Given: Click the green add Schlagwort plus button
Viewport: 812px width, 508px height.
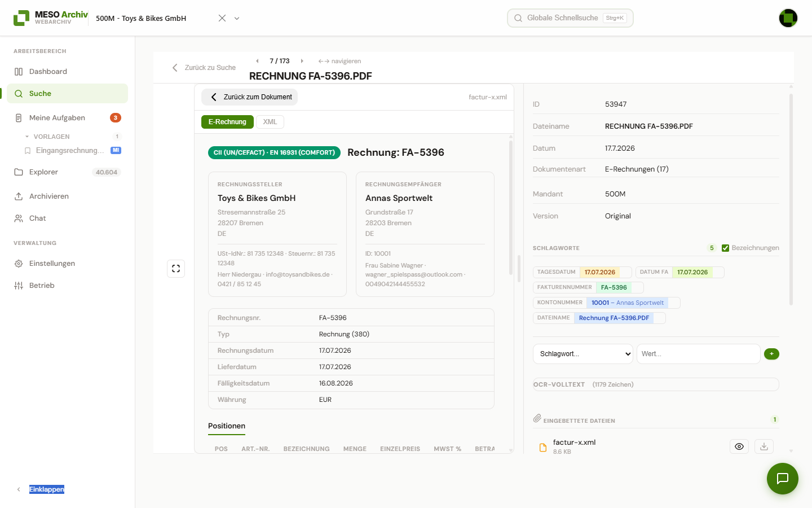Looking at the screenshot, I should pos(771,354).
